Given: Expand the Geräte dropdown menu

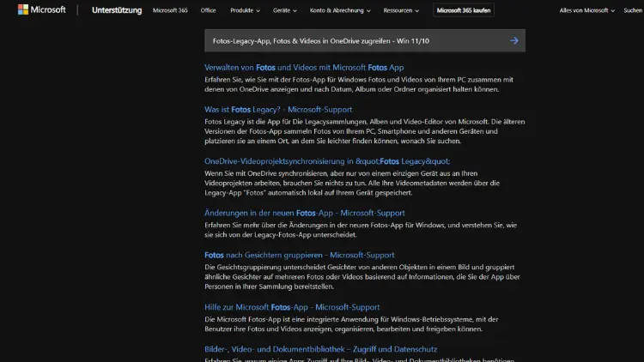Looking at the screenshot, I should click(x=283, y=10).
